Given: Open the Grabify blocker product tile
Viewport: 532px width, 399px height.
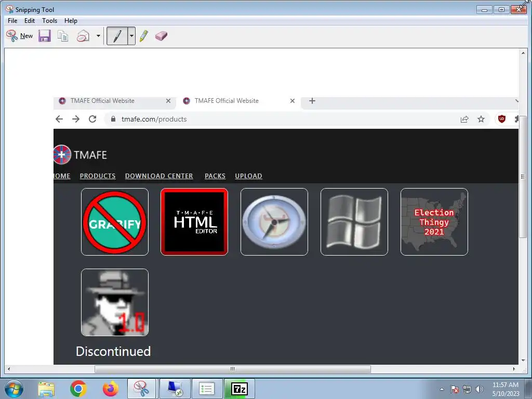Looking at the screenshot, I should (x=115, y=222).
